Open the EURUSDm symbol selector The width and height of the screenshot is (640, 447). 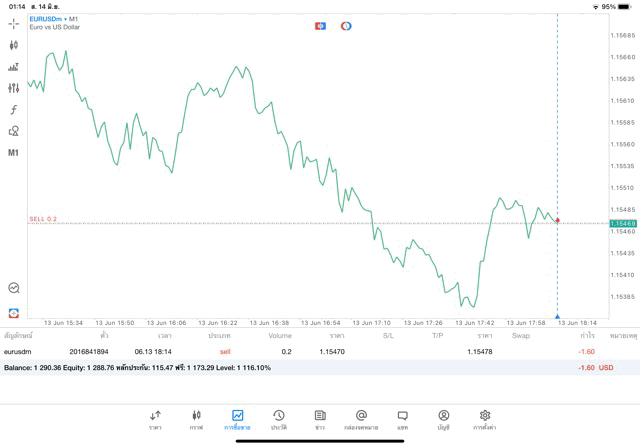pyautogui.click(x=46, y=18)
